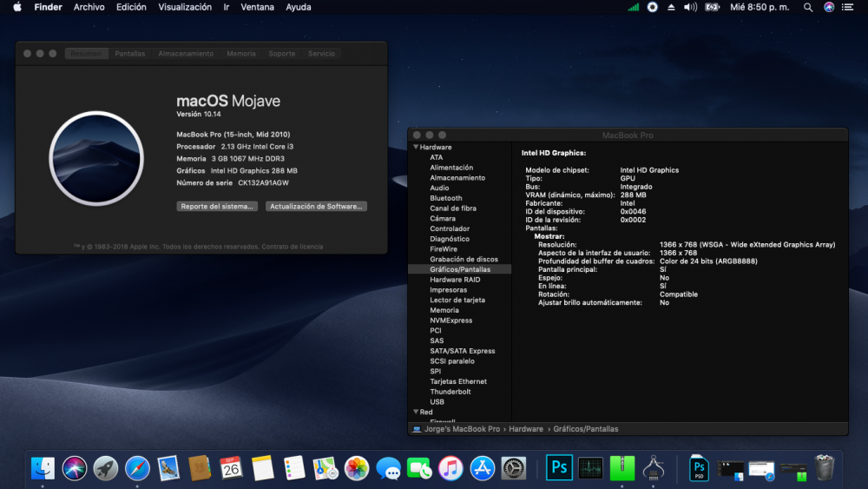Switch to the Pantallas tab
The height and width of the screenshot is (489, 868).
(x=130, y=54)
